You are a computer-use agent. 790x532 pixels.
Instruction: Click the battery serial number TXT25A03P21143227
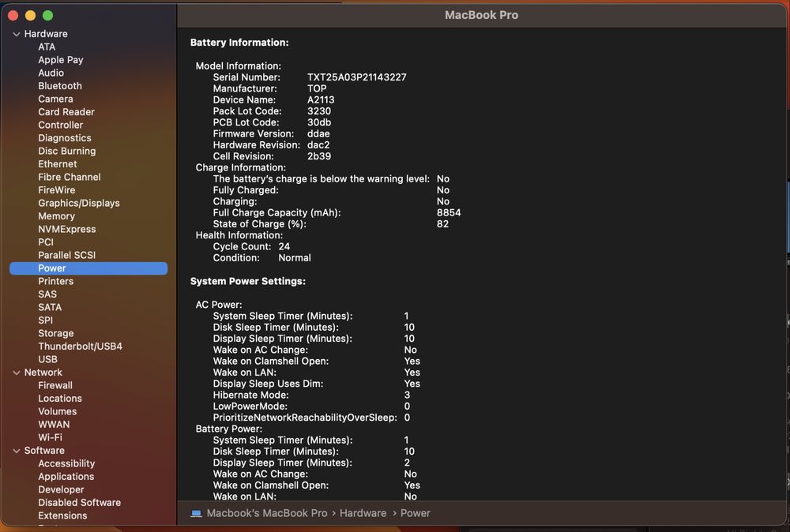357,77
